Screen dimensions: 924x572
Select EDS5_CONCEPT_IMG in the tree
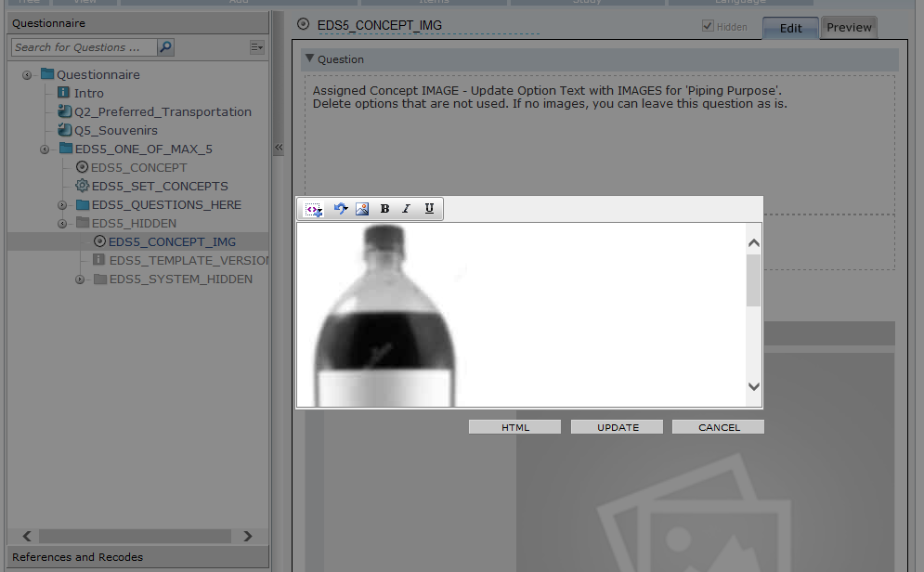click(172, 241)
